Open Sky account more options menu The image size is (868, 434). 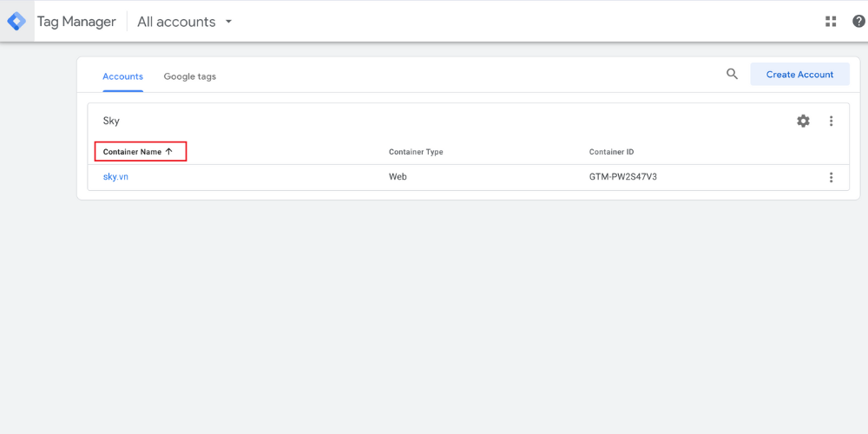tap(831, 121)
